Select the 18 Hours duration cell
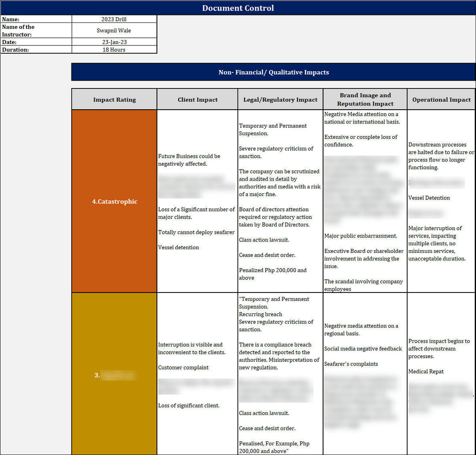 click(114, 50)
